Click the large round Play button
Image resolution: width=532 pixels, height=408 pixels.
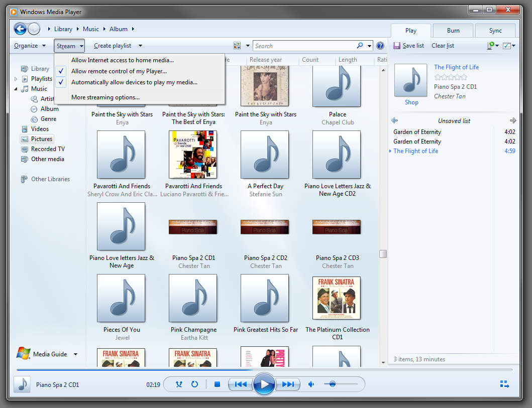click(x=264, y=384)
